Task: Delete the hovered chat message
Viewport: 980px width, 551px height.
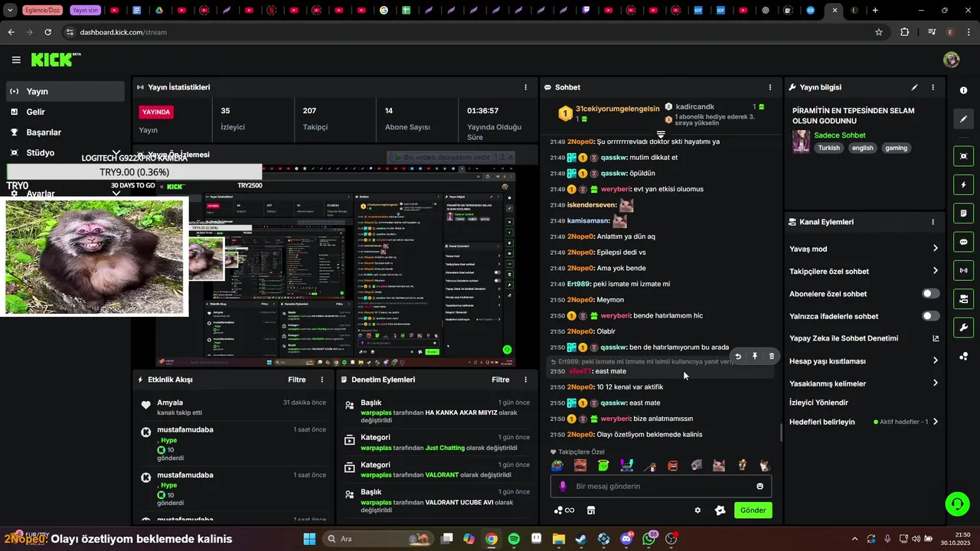Action: (771, 356)
